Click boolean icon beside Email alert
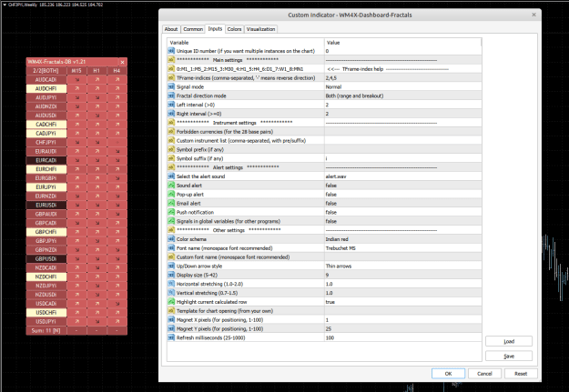569x392 pixels. (x=171, y=203)
